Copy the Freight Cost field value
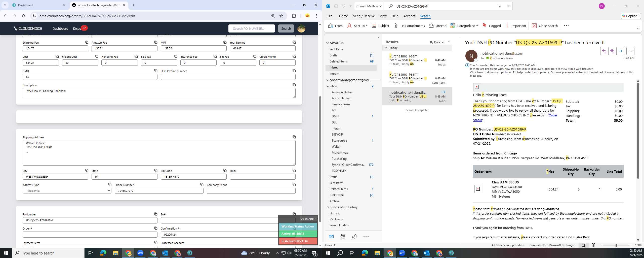The image size is (644, 258). click(97, 56)
